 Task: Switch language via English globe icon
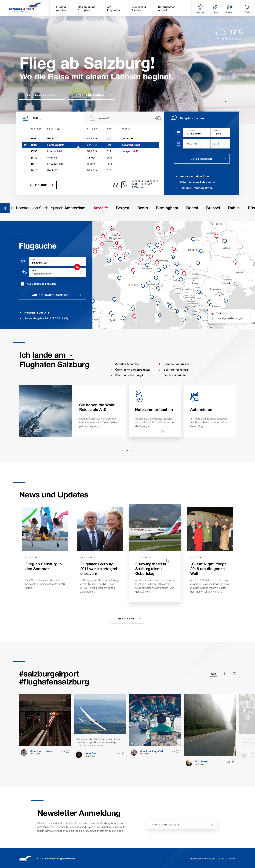point(229,8)
